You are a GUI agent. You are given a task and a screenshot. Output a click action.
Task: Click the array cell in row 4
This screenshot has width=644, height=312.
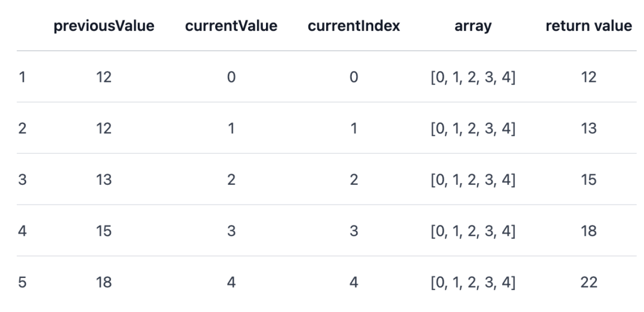[472, 231]
